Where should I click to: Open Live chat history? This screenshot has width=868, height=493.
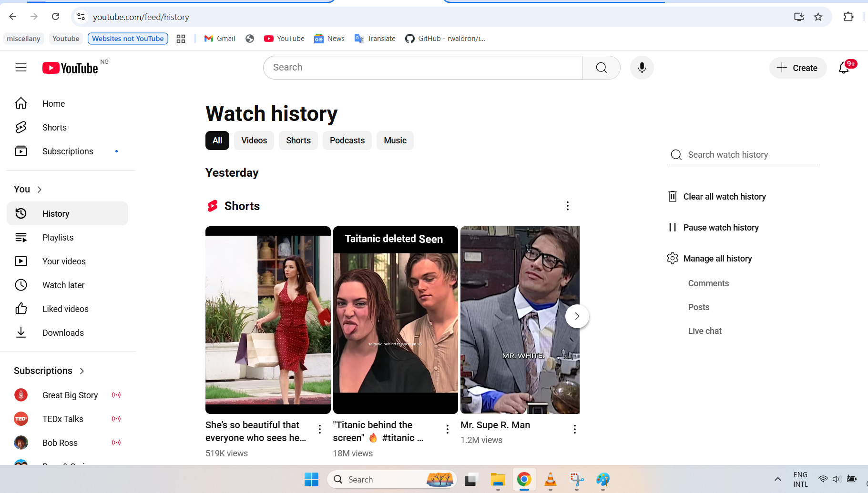[x=705, y=331]
